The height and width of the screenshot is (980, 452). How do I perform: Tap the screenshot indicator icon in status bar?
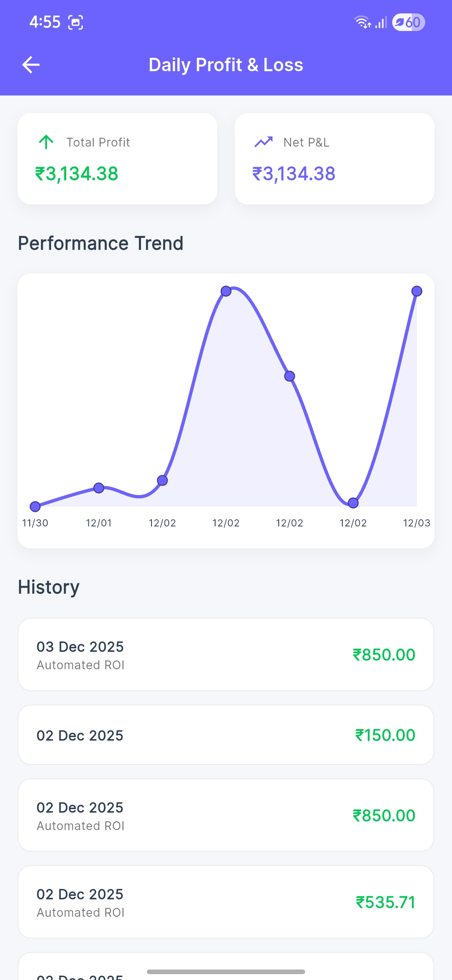(76, 22)
